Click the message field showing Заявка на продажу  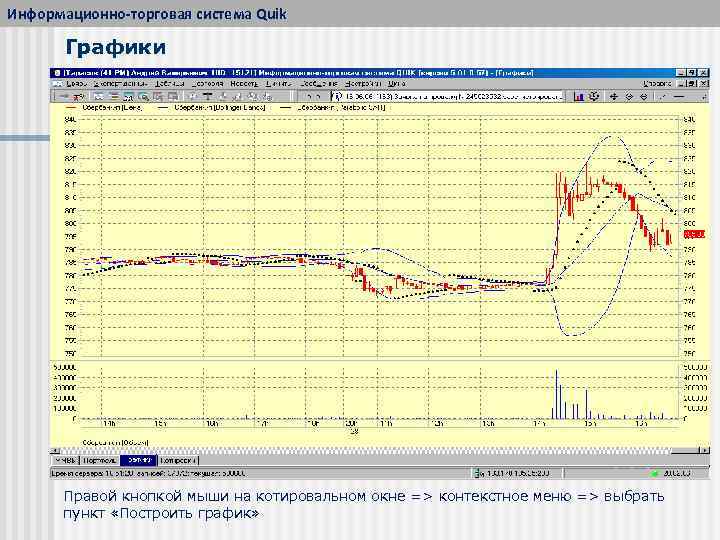[x=447, y=96]
